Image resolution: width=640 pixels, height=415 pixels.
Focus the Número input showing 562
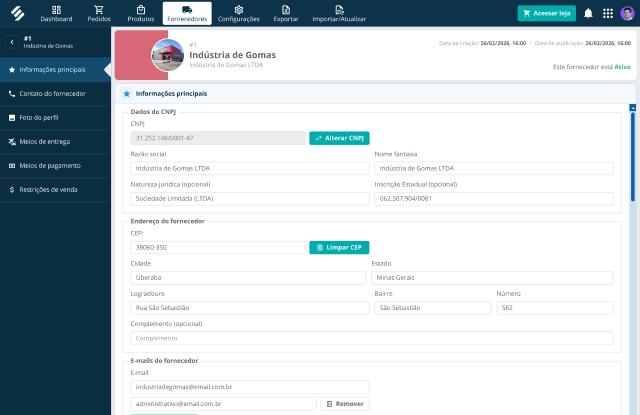pos(555,308)
